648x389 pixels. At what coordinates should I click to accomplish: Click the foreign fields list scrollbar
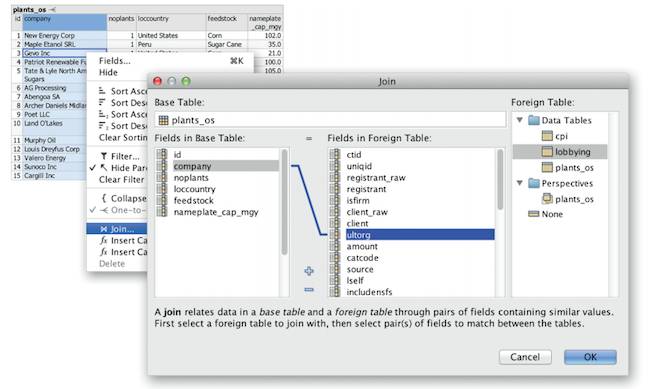pos(500,179)
